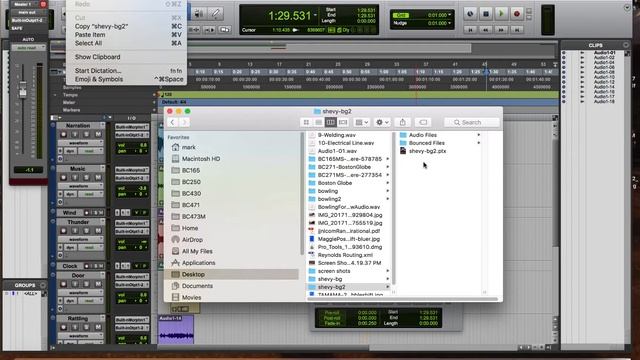Choose Show Clipboard in the menu
640x360 pixels.
point(127,57)
